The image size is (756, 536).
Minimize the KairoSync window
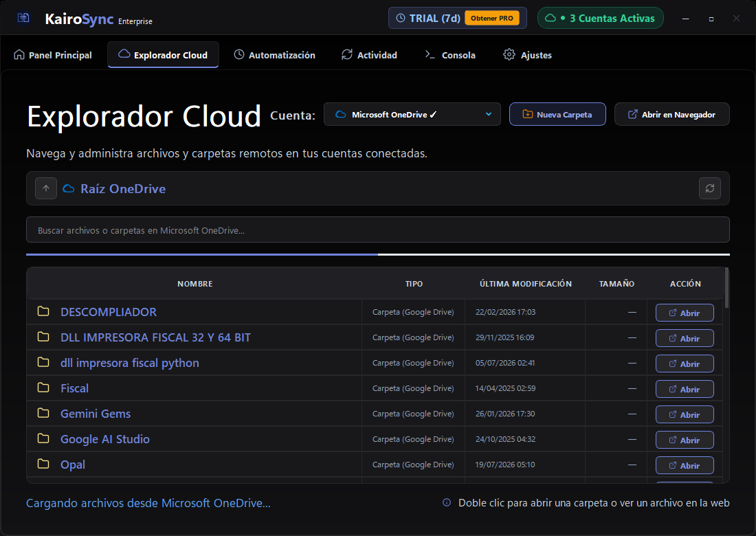click(685, 19)
